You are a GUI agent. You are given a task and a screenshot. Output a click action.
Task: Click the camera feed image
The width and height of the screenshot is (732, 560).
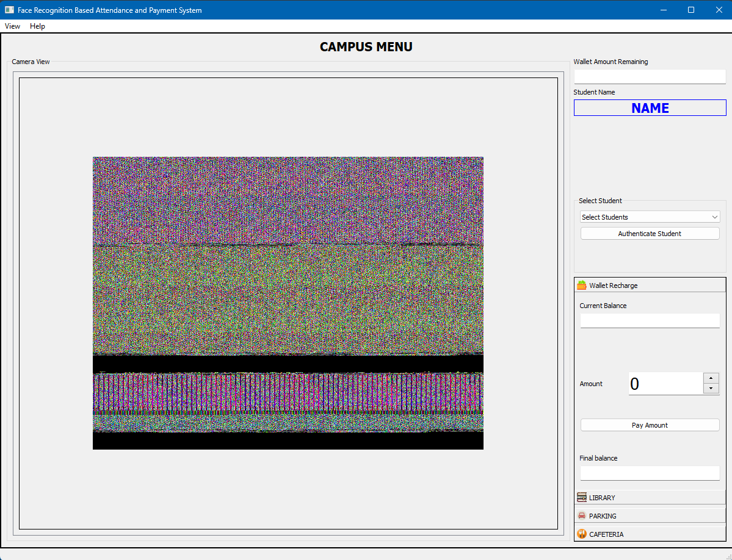tap(288, 303)
